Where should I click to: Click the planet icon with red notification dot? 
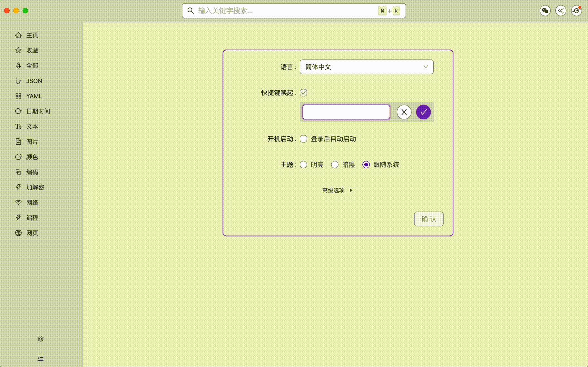(576, 11)
